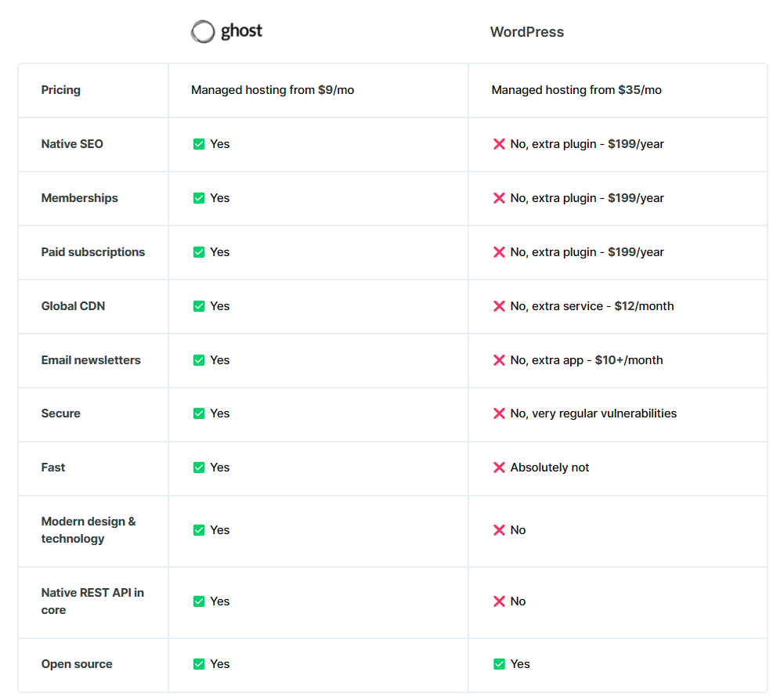The height and width of the screenshot is (697, 784).
Task: Click WordPress 'Yes' text in Open source row
Action: 520,664
